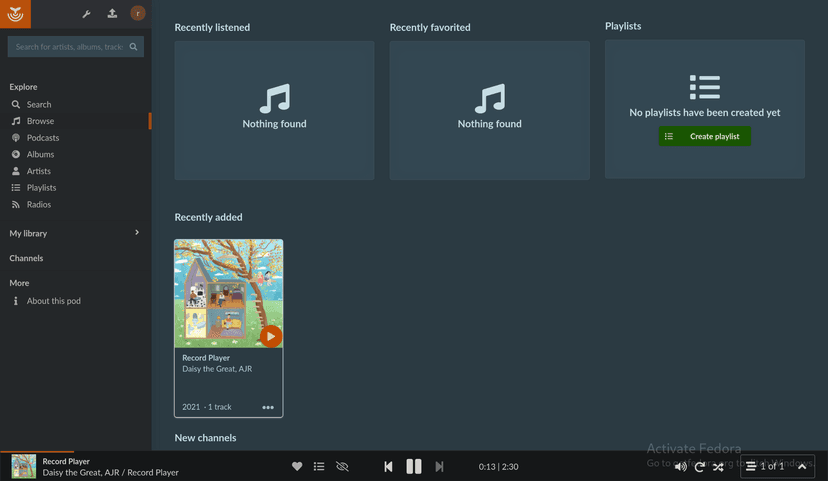Skip to previous track
This screenshot has width=828, height=481.
[x=388, y=466]
